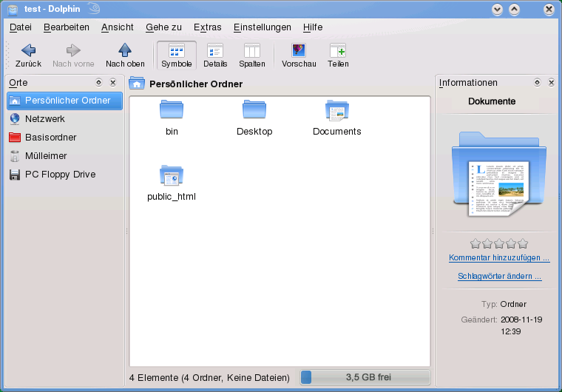Open the Hilfe menu
Viewport: 562px width, 392px height.
point(313,27)
